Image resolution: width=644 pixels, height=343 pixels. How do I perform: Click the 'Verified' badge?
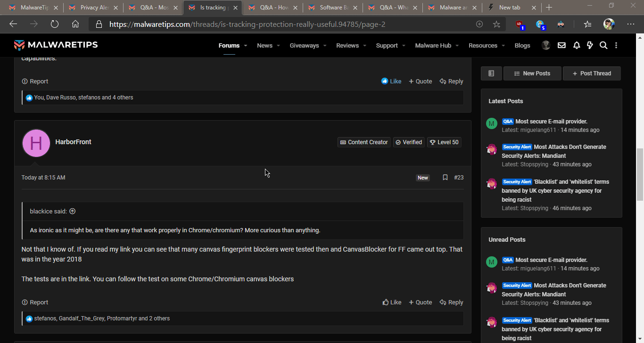click(409, 142)
